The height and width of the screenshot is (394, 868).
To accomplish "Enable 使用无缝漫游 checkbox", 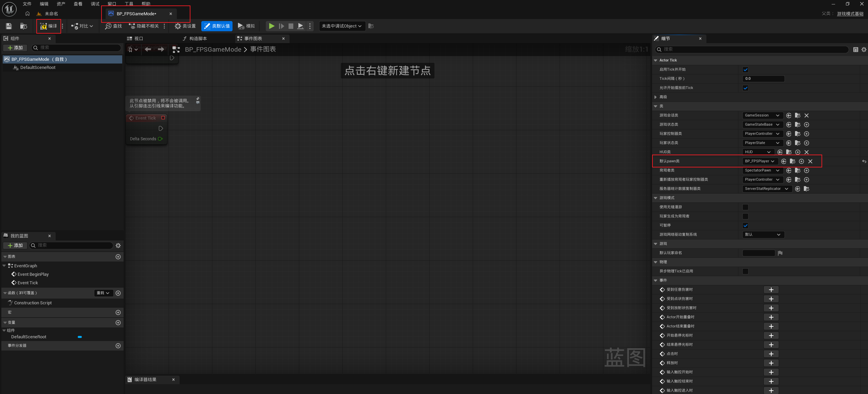I will click(745, 207).
